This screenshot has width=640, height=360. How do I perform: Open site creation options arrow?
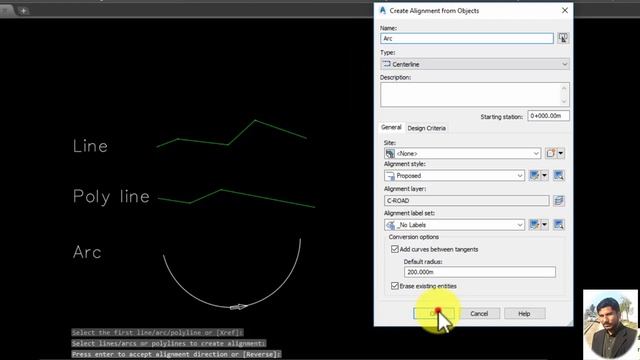coord(561,153)
